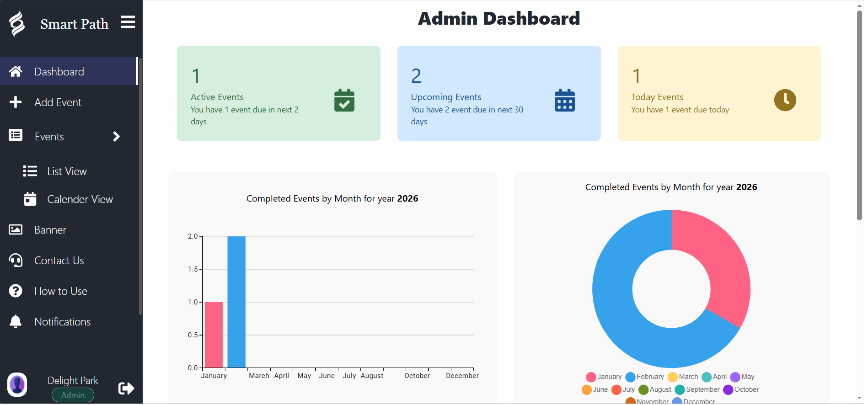Switch to Calender View
The height and width of the screenshot is (405, 868).
click(80, 199)
